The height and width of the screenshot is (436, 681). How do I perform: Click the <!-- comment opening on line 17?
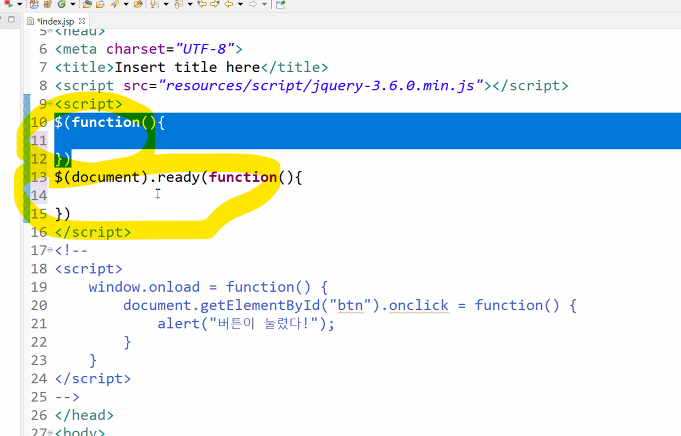pos(71,250)
